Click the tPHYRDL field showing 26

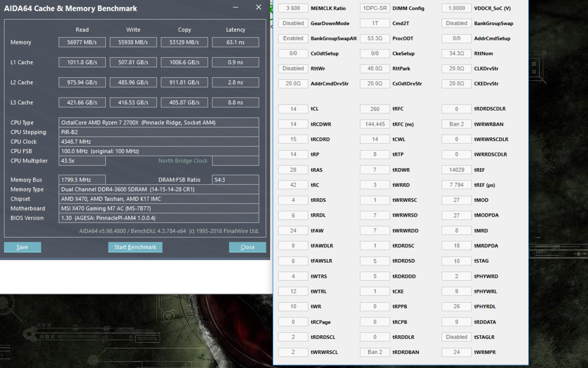(456, 307)
